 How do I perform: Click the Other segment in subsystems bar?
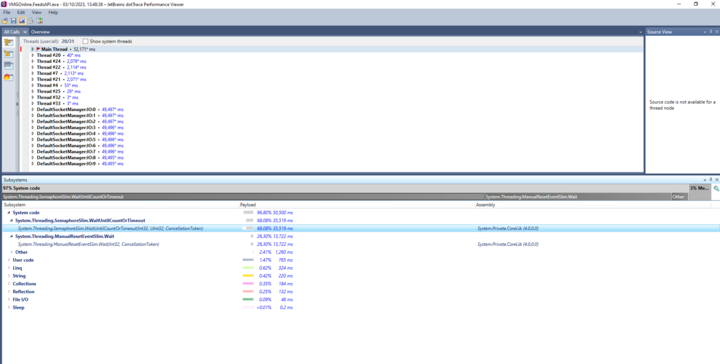(679, 196)
